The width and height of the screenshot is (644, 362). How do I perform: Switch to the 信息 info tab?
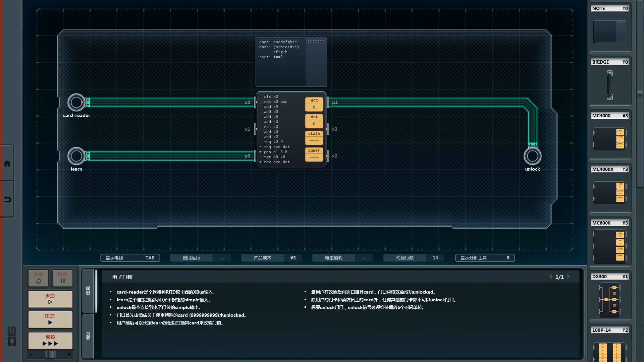(x=88, y=290)
